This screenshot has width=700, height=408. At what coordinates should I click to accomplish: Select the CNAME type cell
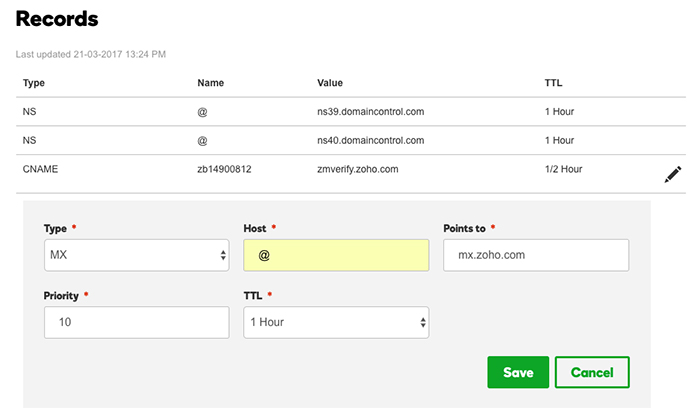[x=42, y=169]
